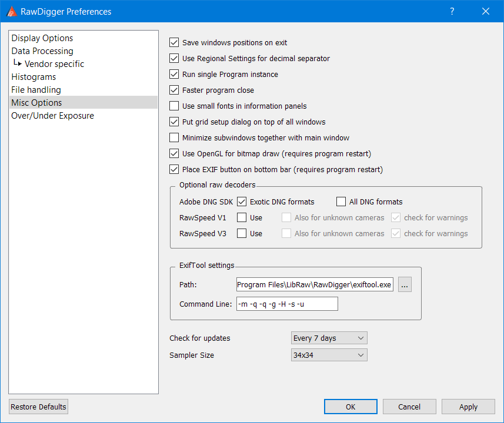Click the 'Sampler Size' label
Viewport: 504px width, 423px height.
[192, 355]
